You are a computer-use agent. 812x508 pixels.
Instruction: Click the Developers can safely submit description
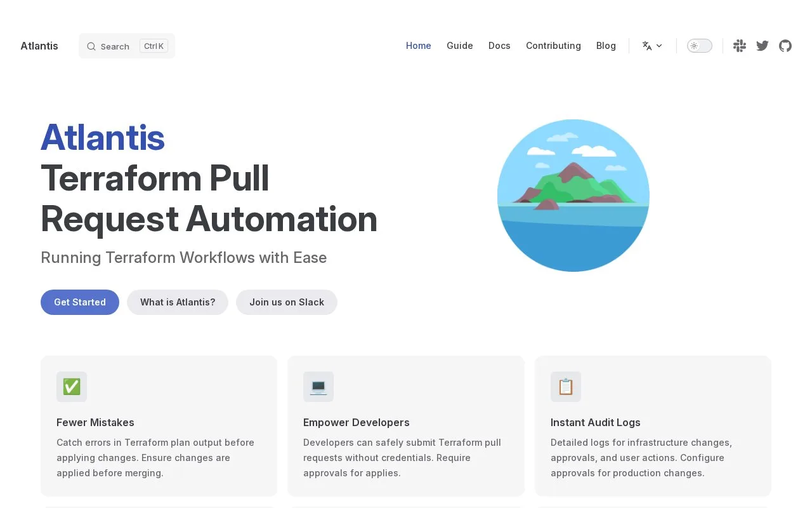(x=402, y=458)
